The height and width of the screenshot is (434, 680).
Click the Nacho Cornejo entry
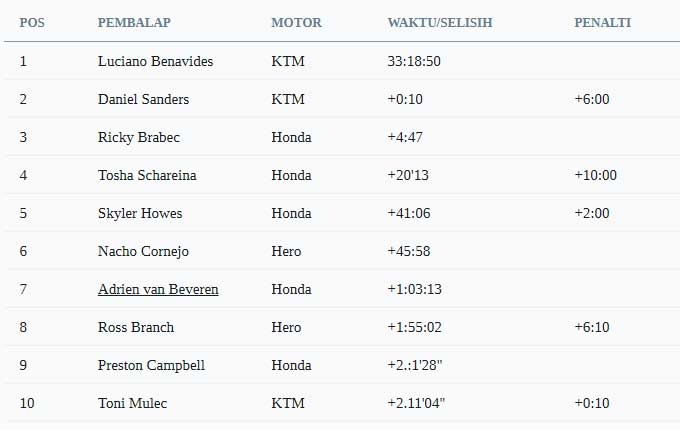click(143, 251)
